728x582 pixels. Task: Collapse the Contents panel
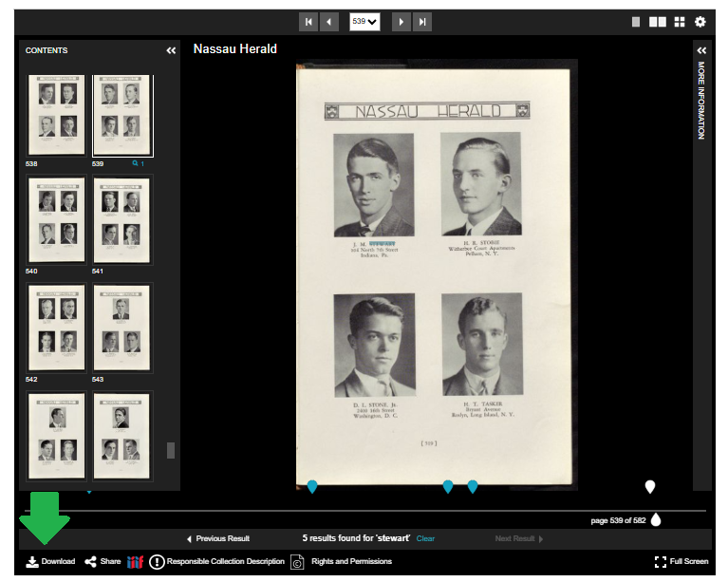point(171,50)
